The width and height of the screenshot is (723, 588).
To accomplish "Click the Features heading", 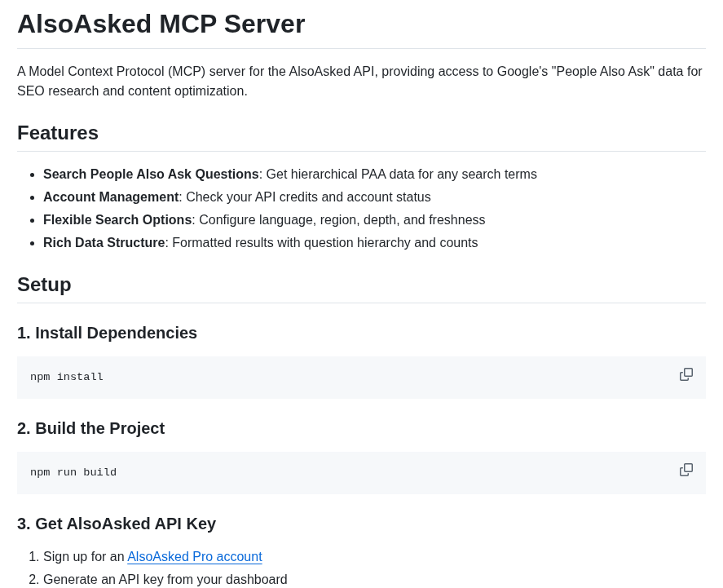I will point(58,133).
